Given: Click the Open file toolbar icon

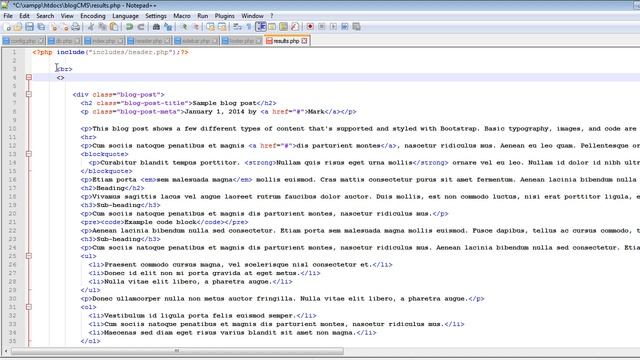Looking at the screenshot, I should tap(18, 27).
